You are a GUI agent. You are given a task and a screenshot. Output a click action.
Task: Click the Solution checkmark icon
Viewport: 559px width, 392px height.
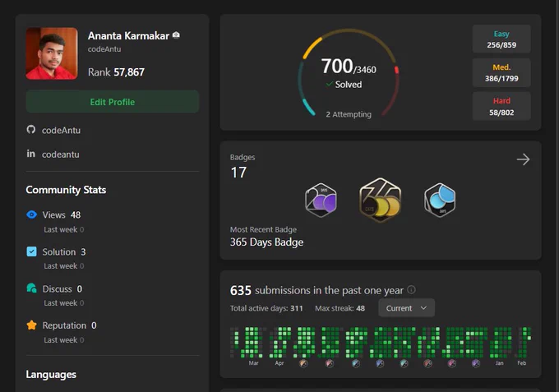click(32, 251)
